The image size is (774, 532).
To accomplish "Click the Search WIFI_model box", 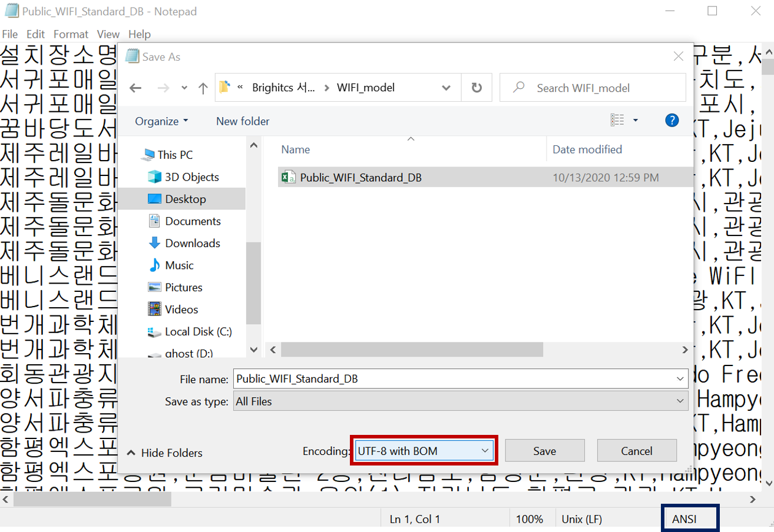I will [x=593, y=88].
